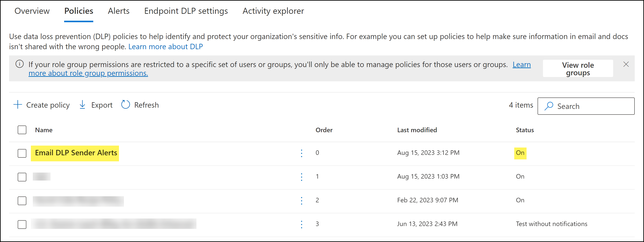This screenshot has height=242, width=644.
Task: Click the Export download arrow icon
Action: (82, 105)
